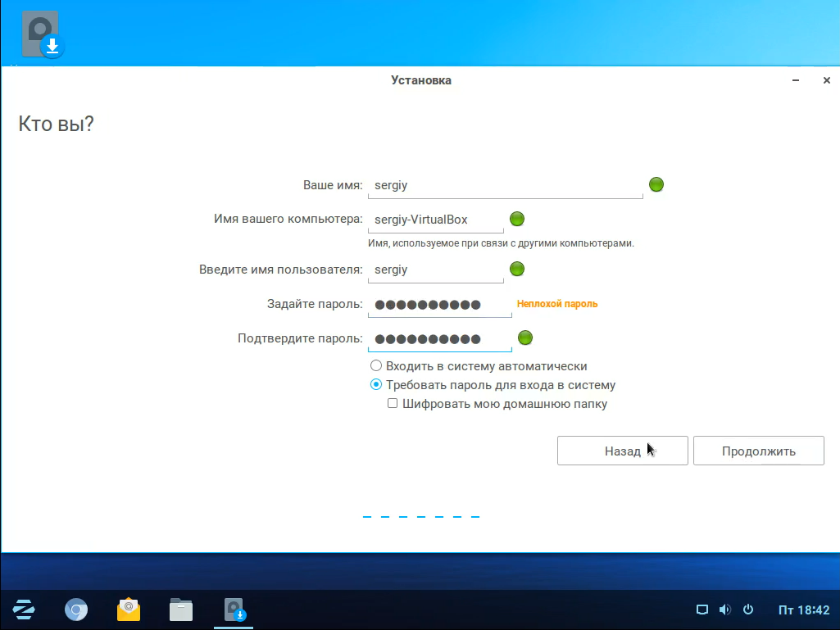The image size is (840, 630).
Task: Open the file manager from taskbar
Action: pos(181,610)
